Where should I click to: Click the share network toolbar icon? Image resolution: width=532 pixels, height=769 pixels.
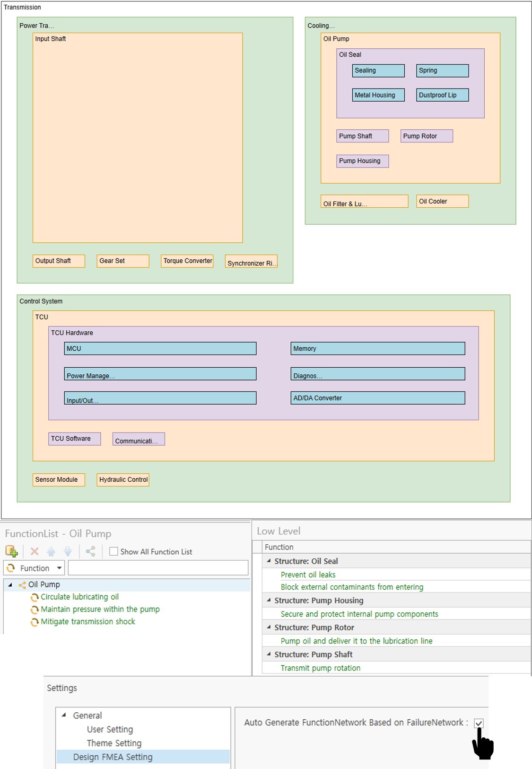90,551
